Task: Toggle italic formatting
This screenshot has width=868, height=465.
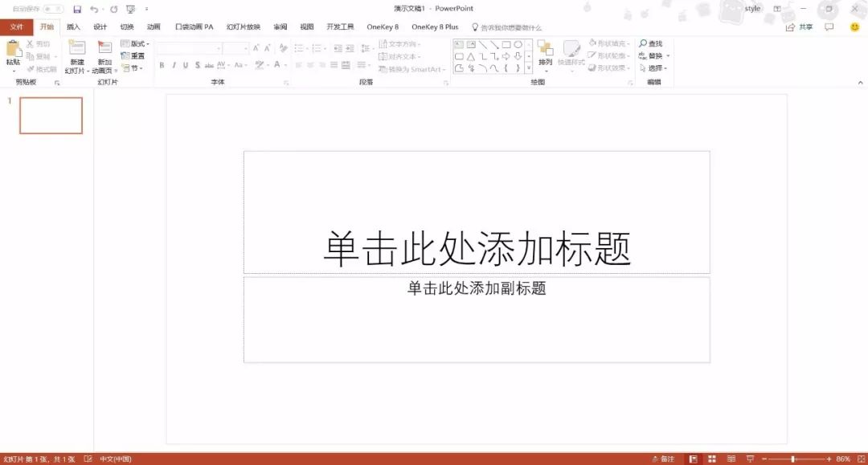Action: click(174, 64)
